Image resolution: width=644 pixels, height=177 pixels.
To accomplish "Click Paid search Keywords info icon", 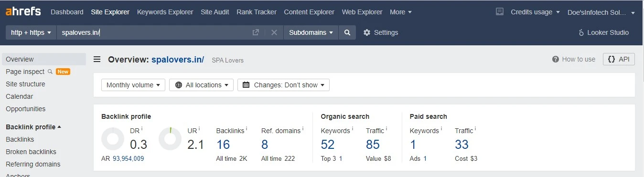I will coord(441,128).
